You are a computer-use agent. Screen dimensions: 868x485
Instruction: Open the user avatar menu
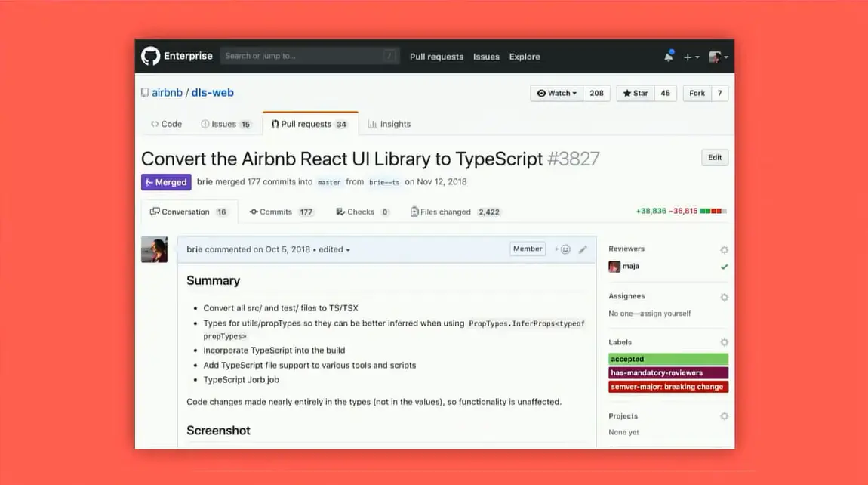(x=718, y=57)
